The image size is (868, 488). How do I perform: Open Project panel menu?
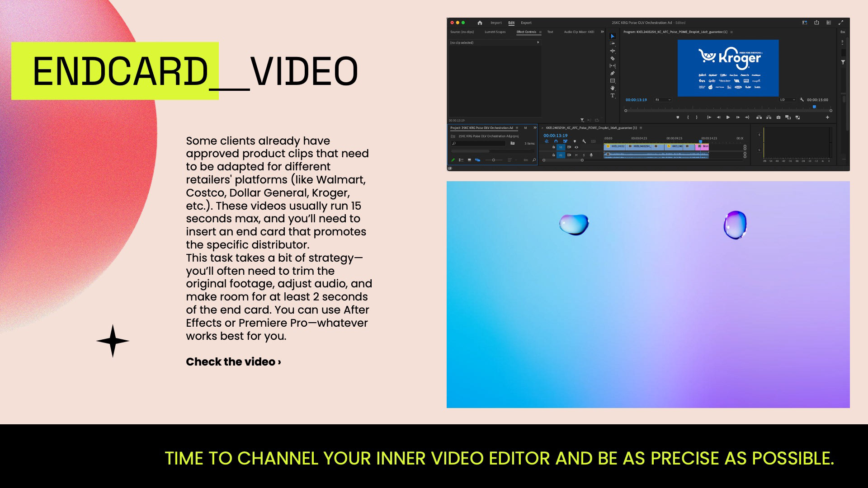click(x=517, y=128)
